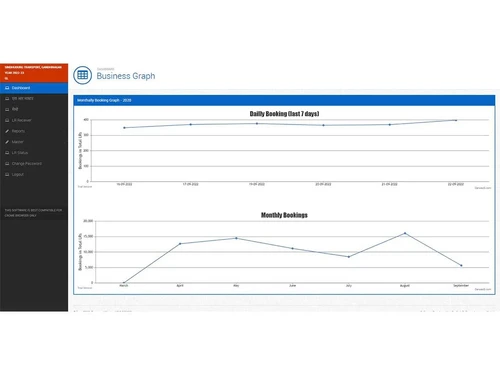This screenshot has width=500, height=375.
Task: Select the last data point in Daily Booking chart
Action: 456,120
